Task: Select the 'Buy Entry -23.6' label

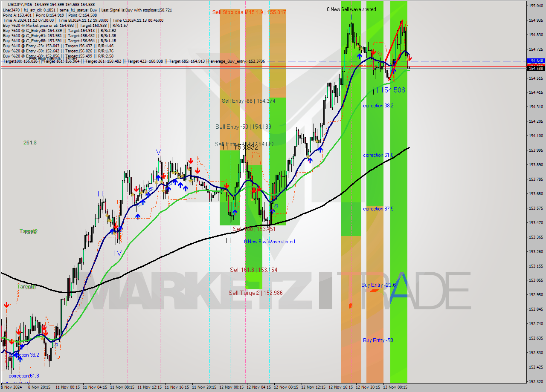Action: 378,285
